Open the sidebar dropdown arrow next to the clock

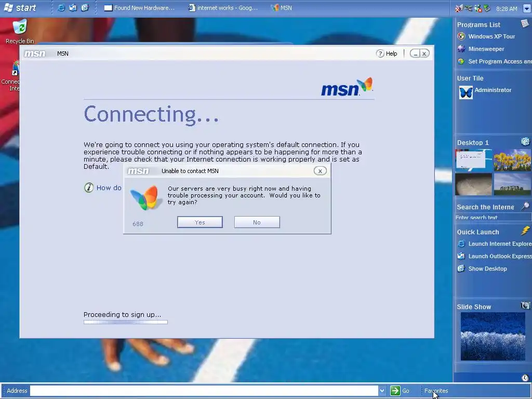[x=527, y=9]
